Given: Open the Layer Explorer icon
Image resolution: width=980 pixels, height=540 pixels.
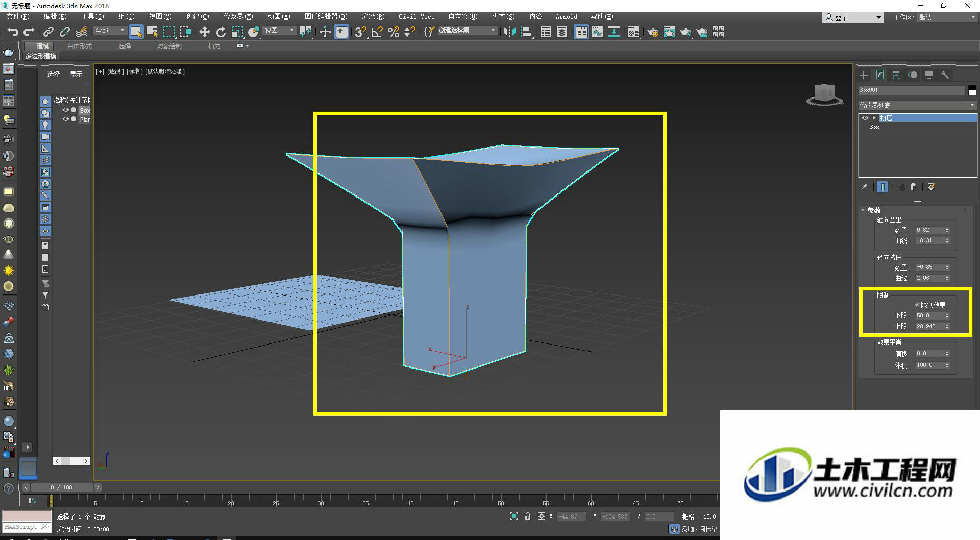Looking at the screenshot, I should coord(562,32).
